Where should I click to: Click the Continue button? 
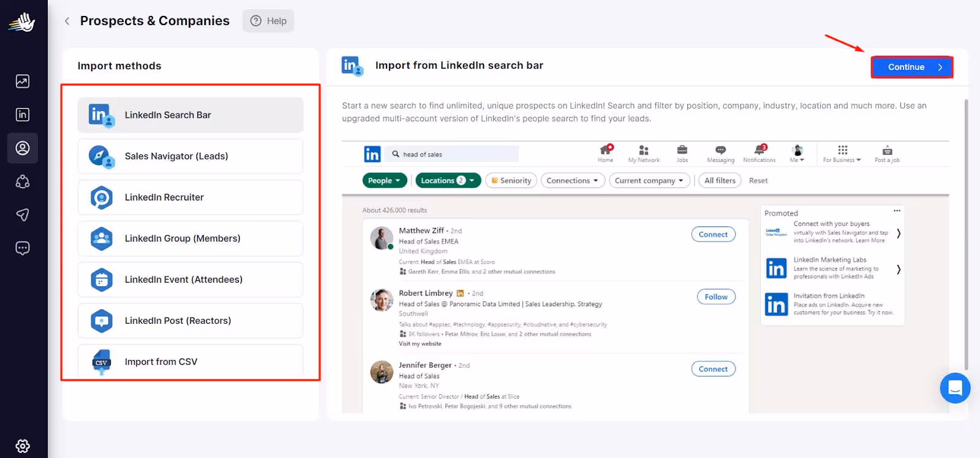pos(912,67)
